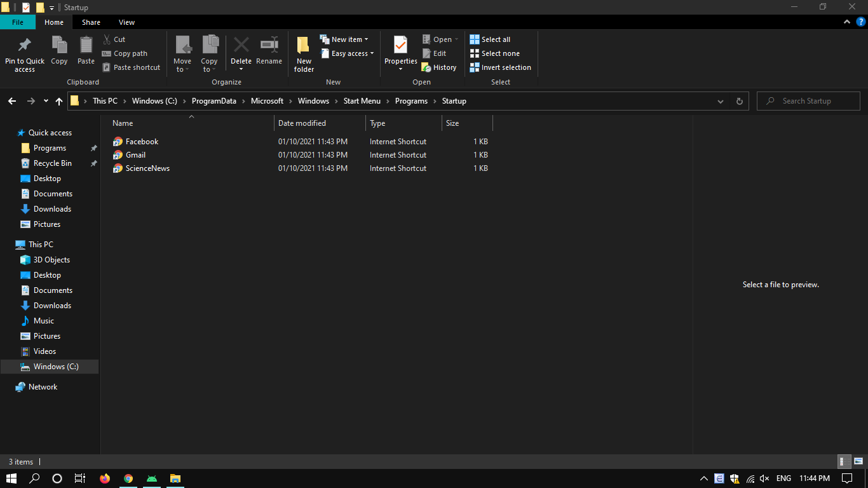The height and width of the screenshot is (488, 868).
Task: Sort by Type column header
Action: coord(377,123)
